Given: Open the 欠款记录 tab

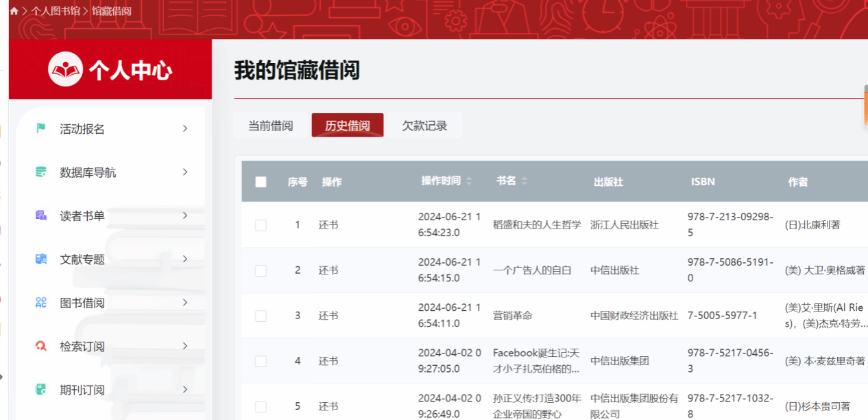Looking at the screenshot, I should click(424, 126).
